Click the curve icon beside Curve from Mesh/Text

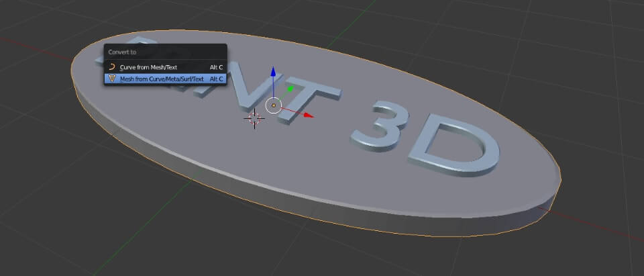(x=112, y=67)
